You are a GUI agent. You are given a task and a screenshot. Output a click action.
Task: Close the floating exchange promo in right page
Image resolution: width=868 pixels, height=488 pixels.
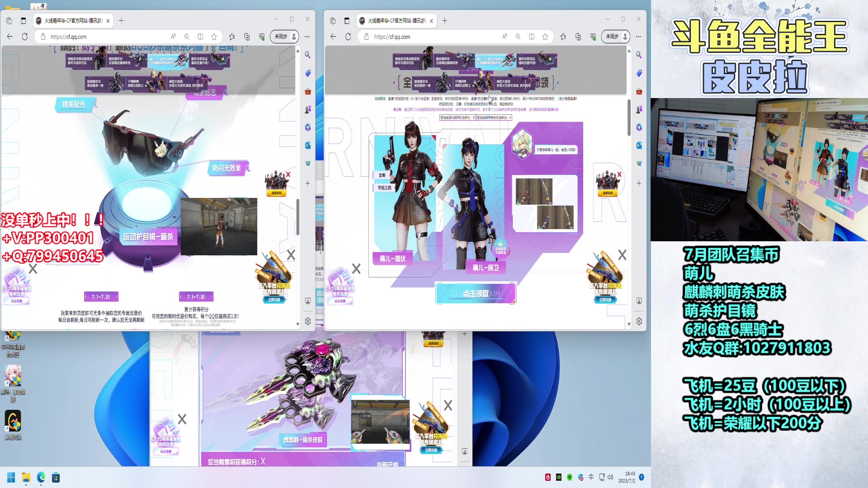click(x=623, y=255)
